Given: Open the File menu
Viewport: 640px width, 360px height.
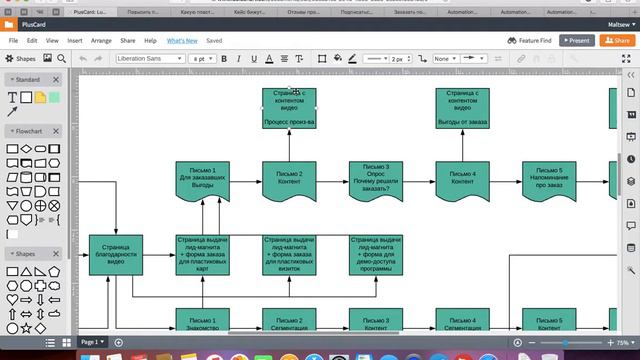Looking at the screenshot, I should pos(13,40).
